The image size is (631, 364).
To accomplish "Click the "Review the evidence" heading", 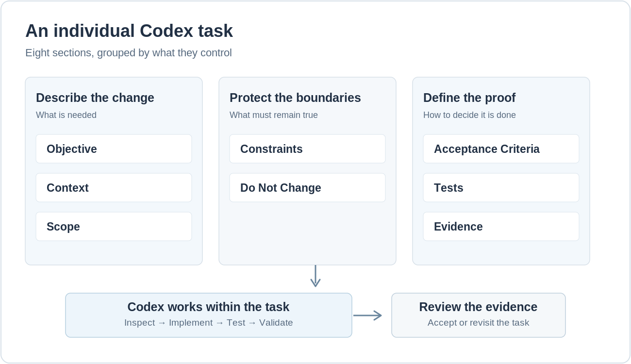I will (478, 307).
